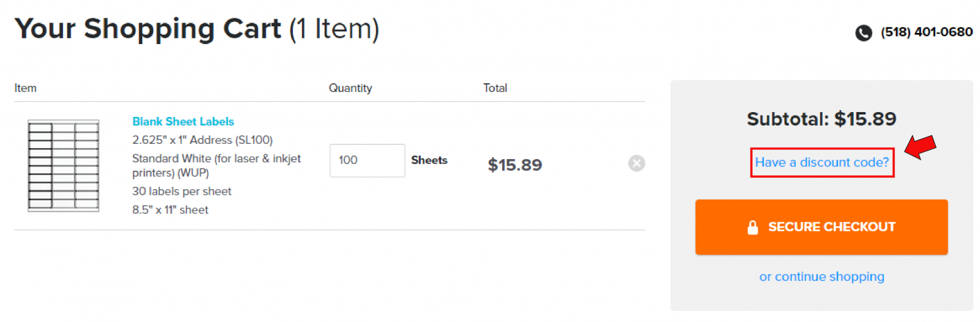This screenshot has height=322, width=980.
Task: Click the '30 labels per sheet' text
Action: pos(182,192)
